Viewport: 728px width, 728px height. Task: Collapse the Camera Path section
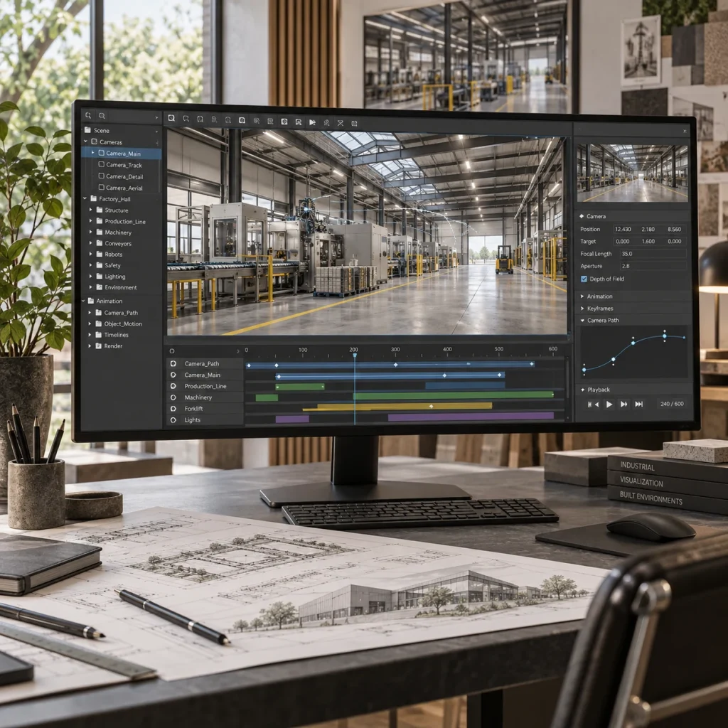coord(582,320)
